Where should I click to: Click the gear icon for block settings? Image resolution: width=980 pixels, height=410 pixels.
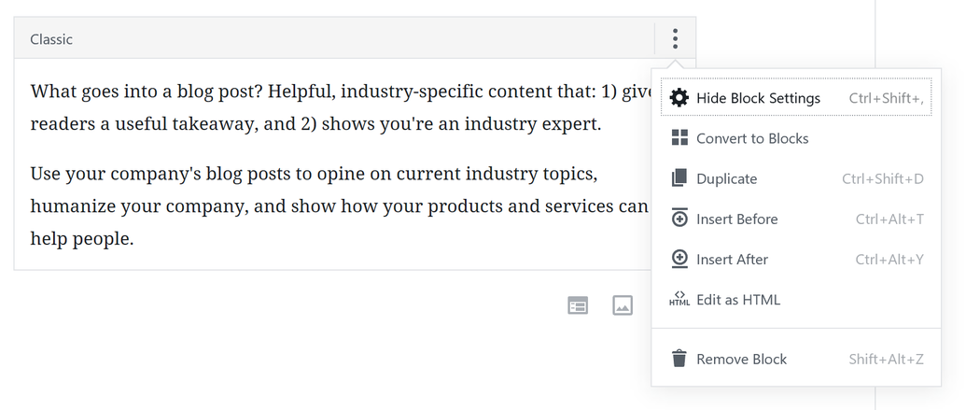(679, 98)
